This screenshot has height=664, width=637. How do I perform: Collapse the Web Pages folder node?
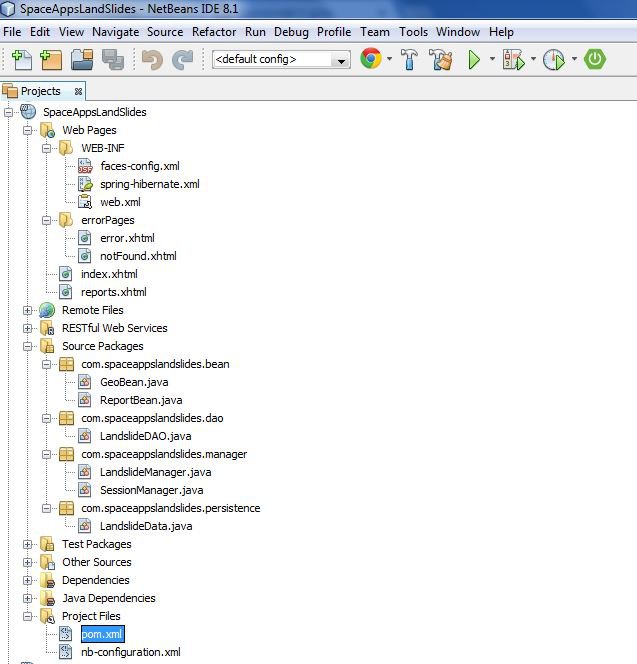tap(27, 130)
